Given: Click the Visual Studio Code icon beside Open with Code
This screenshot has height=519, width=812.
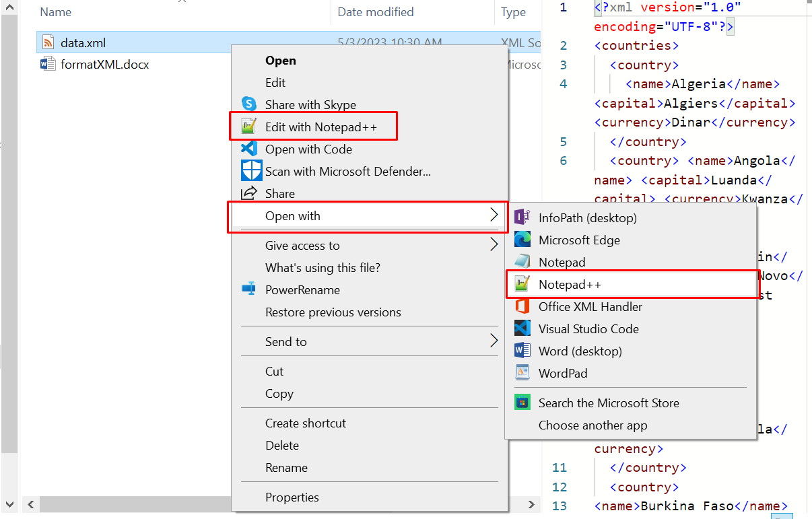Looking at the screenshot, I should 250,149.
